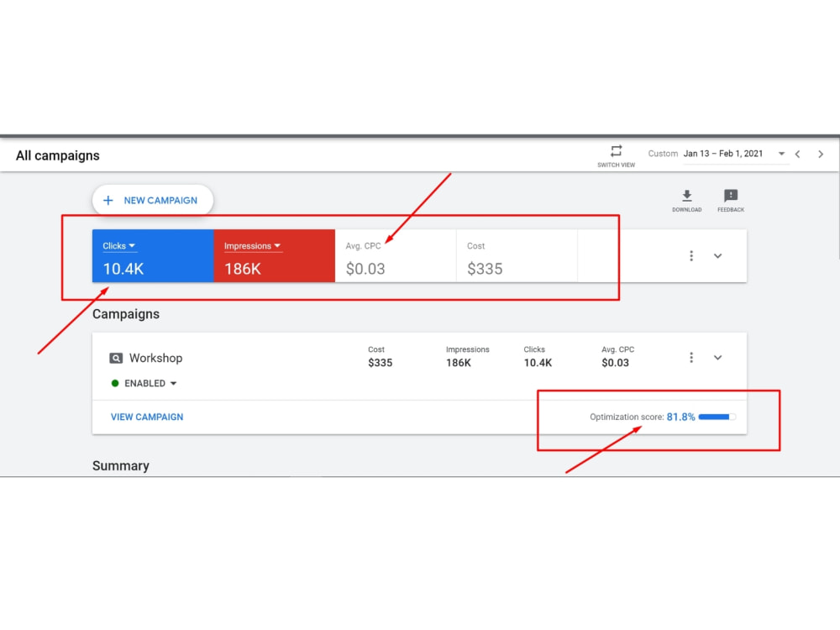Click the plus icon in New Campaign
The height and width of the screenshot is (630, 840).
point(108,201)
